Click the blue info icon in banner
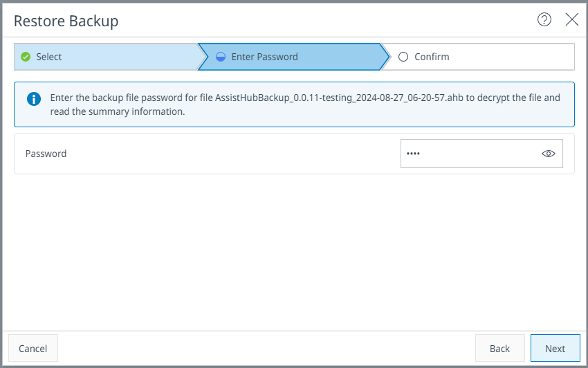This screenshot has width=588, height=368. 33,99
